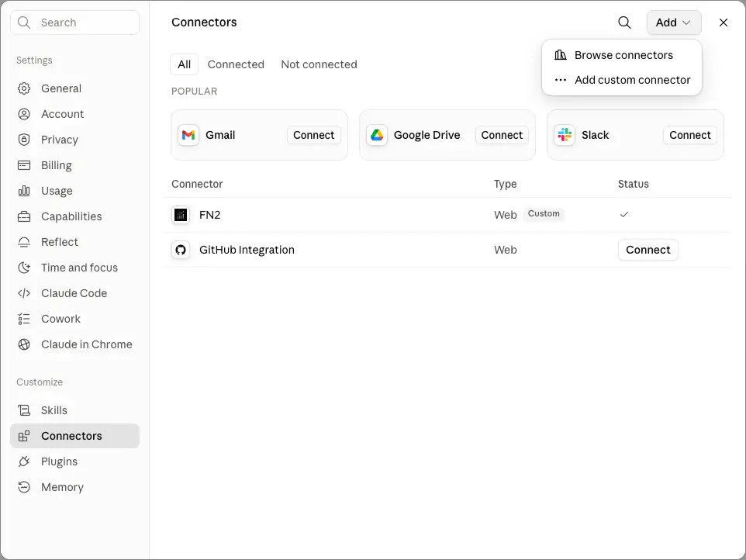The width and height of the screenshot is (746, 560).
Task: Click the Claude in Chrome globe icon
Action: tap(24, 344)
